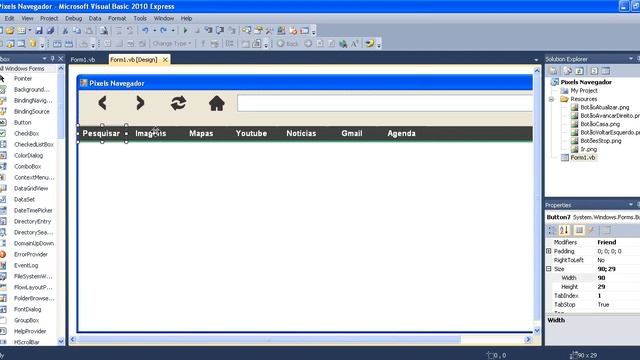The height and width of the screenshot is (360, 640).
Task: Select the Youtube button on the form
Action: (x=251, y=133)
